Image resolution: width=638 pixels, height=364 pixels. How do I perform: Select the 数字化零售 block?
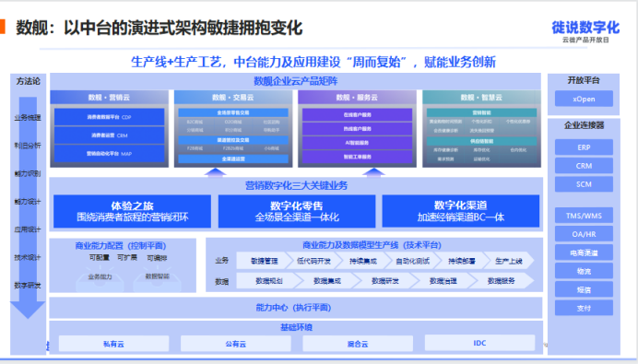click(x=297, y=211)
